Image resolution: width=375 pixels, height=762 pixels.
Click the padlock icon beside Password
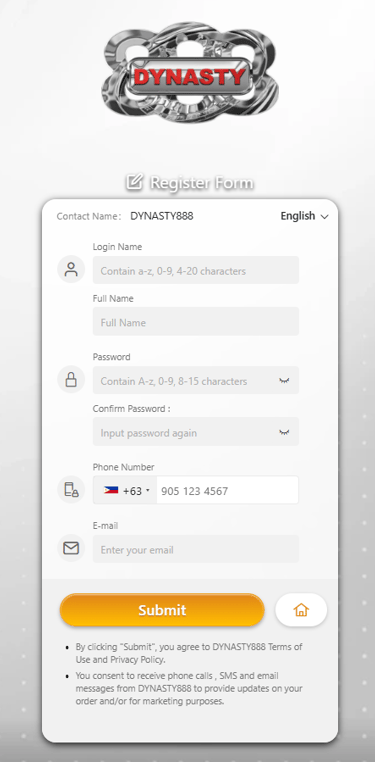[x=71, y=380]
